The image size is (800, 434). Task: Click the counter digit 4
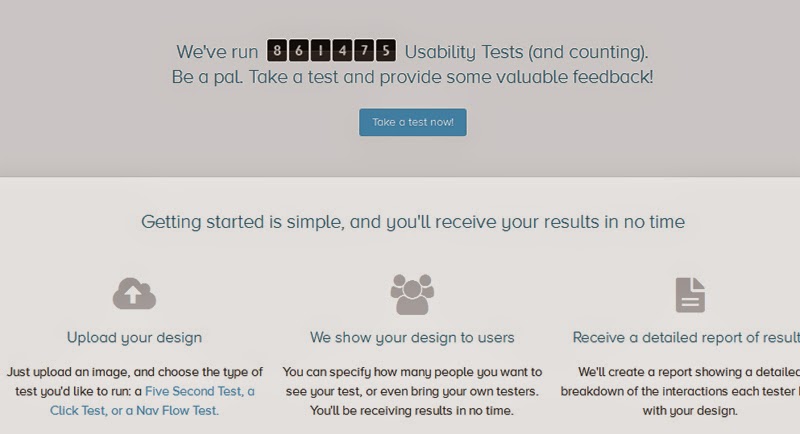[x=342, y=50]
